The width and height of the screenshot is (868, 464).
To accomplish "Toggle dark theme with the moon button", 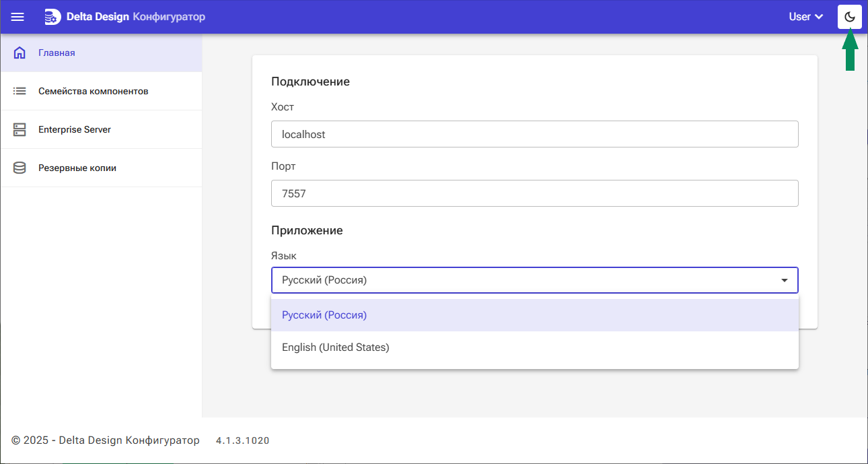I will coord(849,17).
